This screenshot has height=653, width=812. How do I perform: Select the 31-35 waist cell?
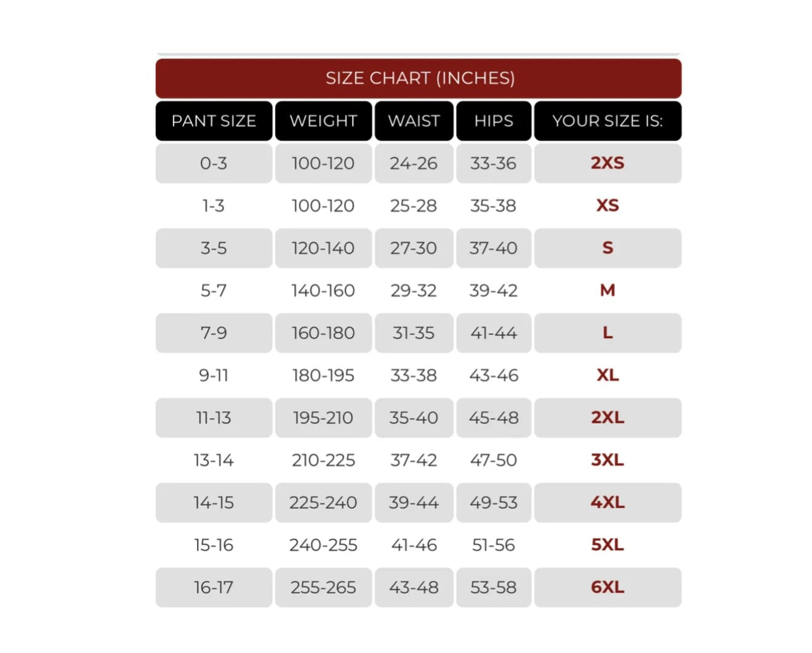click(414, 333)
